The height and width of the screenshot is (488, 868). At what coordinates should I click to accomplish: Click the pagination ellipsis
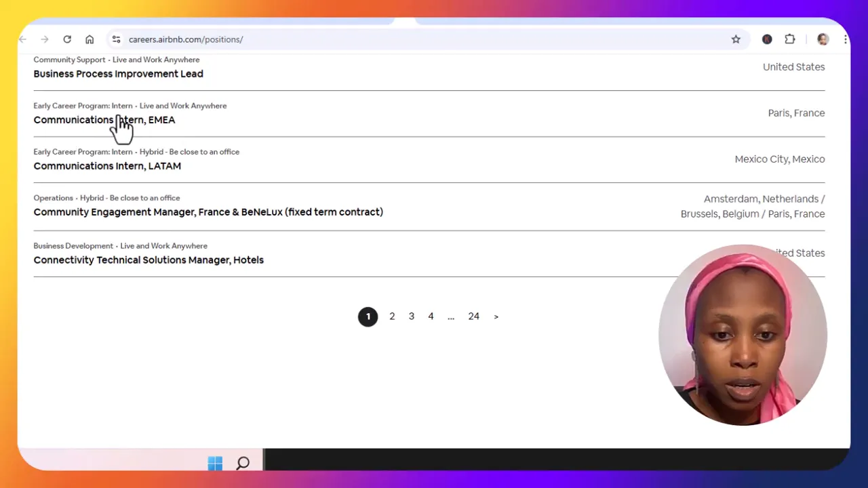451,317
